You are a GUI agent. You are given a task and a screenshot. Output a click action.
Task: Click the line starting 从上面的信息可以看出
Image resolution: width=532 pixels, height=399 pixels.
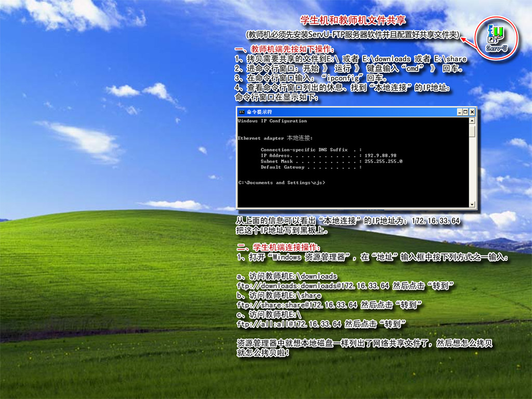tap(348, 221)
